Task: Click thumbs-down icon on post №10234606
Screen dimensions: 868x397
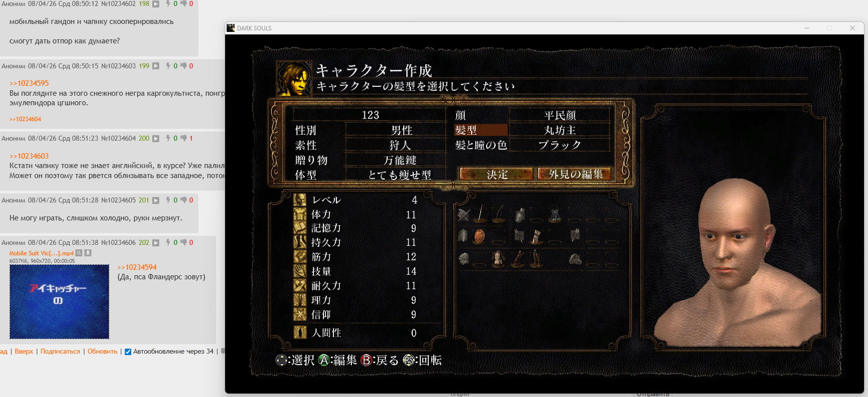Action: (x=184, y=242)
